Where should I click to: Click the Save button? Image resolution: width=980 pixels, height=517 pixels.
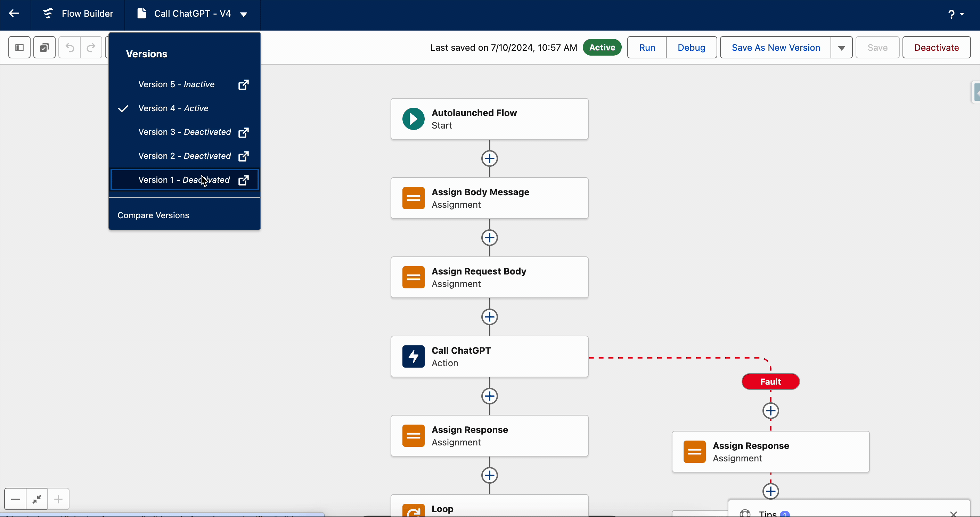tap(877, 48)
